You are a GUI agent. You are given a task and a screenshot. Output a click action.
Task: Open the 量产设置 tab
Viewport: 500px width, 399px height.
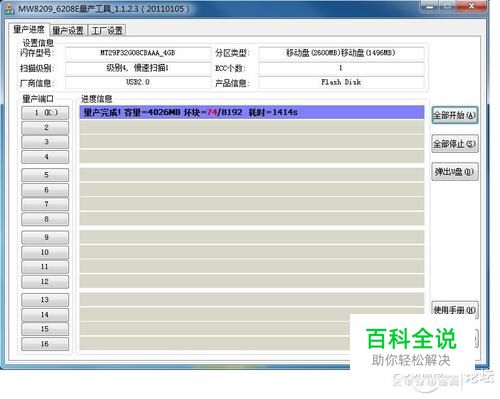coord(68,30)
